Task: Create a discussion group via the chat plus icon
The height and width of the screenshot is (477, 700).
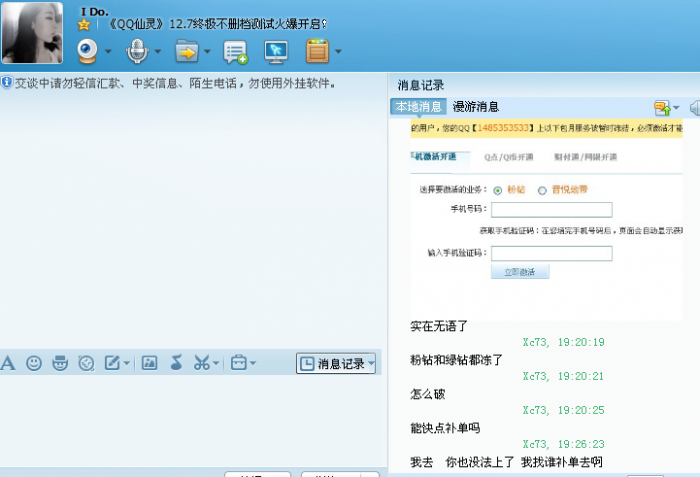Action: pos(235,52)
